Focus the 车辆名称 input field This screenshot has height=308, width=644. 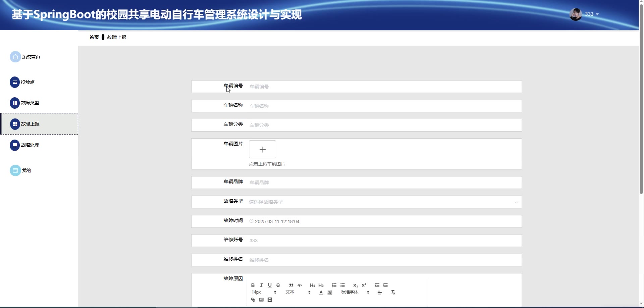click(x=383, y=106)
